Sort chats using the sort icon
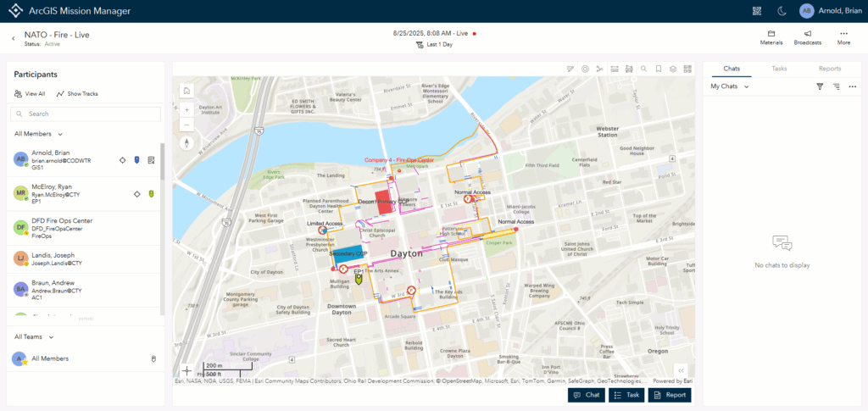 click(x=837, y=86)
